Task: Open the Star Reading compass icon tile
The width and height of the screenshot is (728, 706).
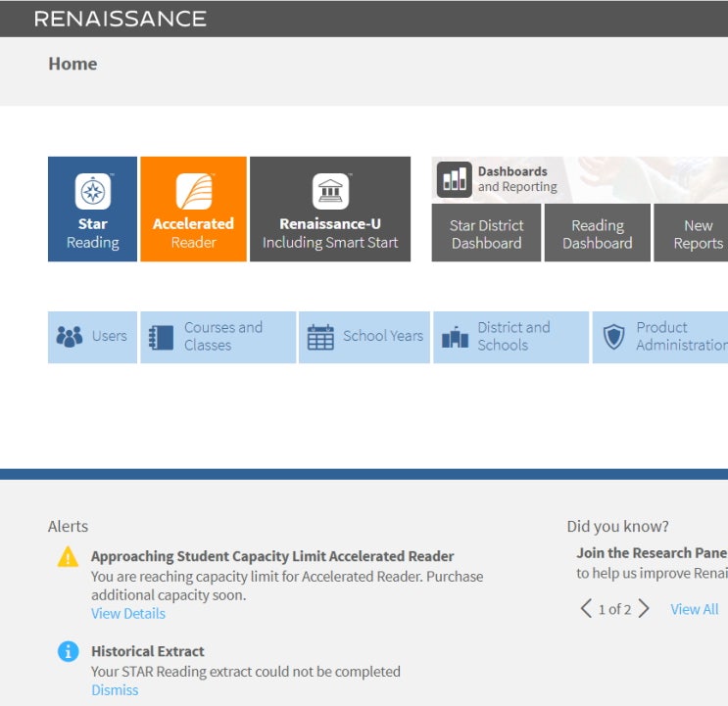Action: 93,191
